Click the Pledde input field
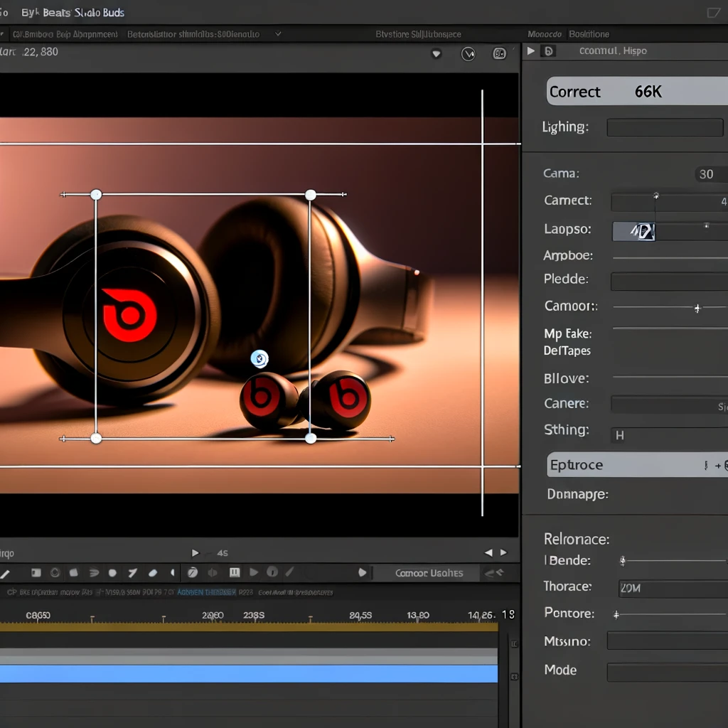The width and height of the screenshot is (728, 728). (x=670, y=282)
